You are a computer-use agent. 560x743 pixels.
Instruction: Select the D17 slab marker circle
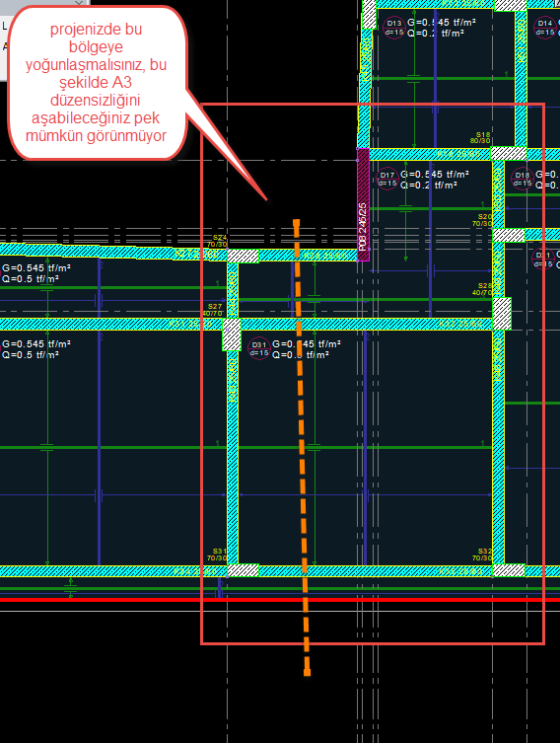387,180
